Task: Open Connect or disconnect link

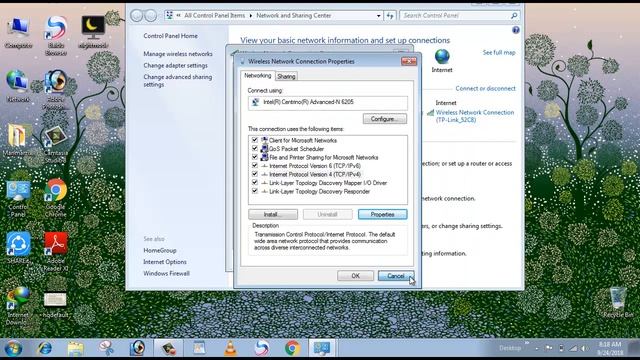Action: click(x=485, y=88)
